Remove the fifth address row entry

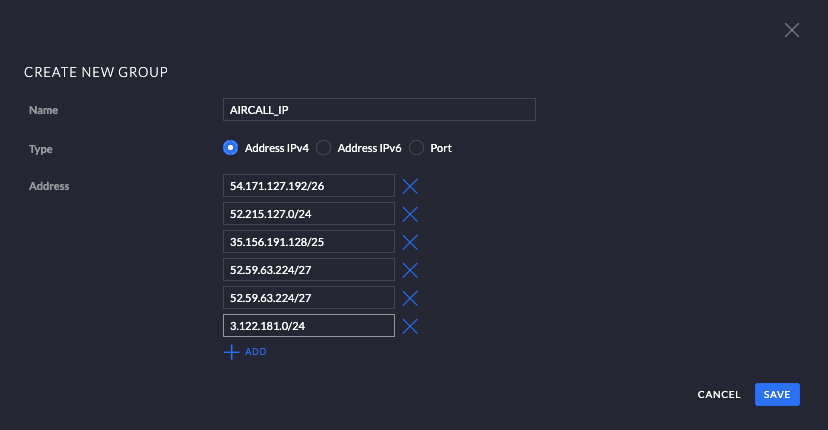pyautogui.click(x=409, y=298)
